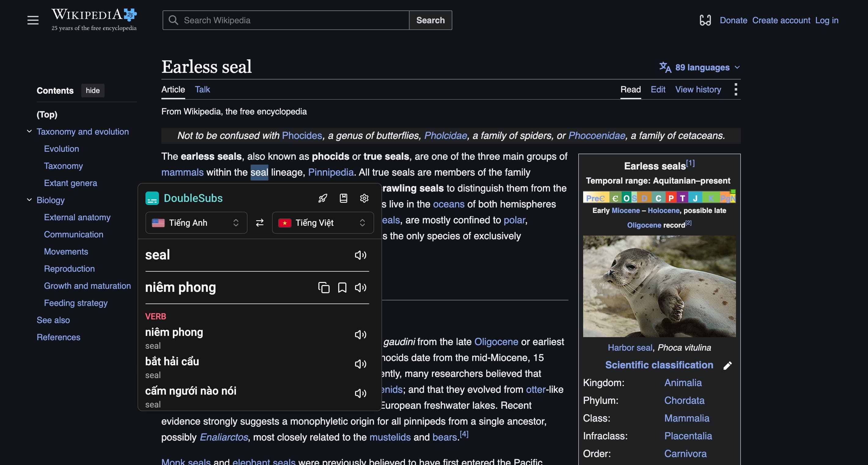Go to (Top) in contents
868x465 pixels.
(47, 114)
